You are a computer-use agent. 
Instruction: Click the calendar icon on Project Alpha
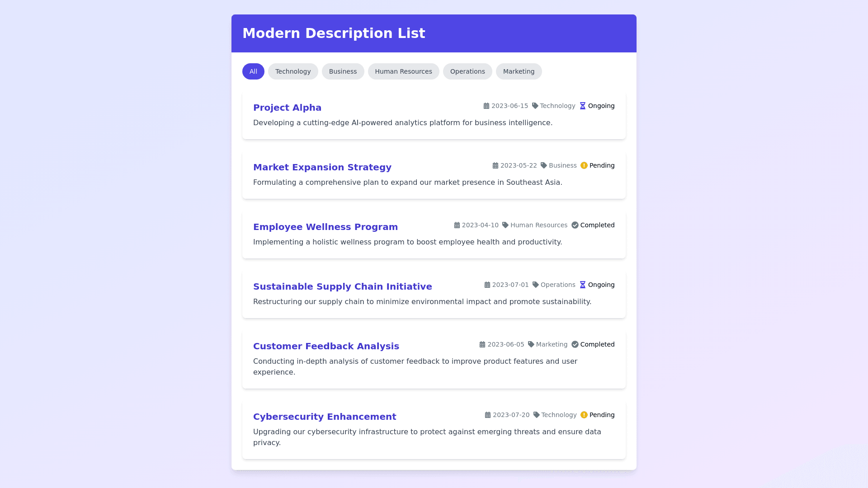(x=486, y=106)
